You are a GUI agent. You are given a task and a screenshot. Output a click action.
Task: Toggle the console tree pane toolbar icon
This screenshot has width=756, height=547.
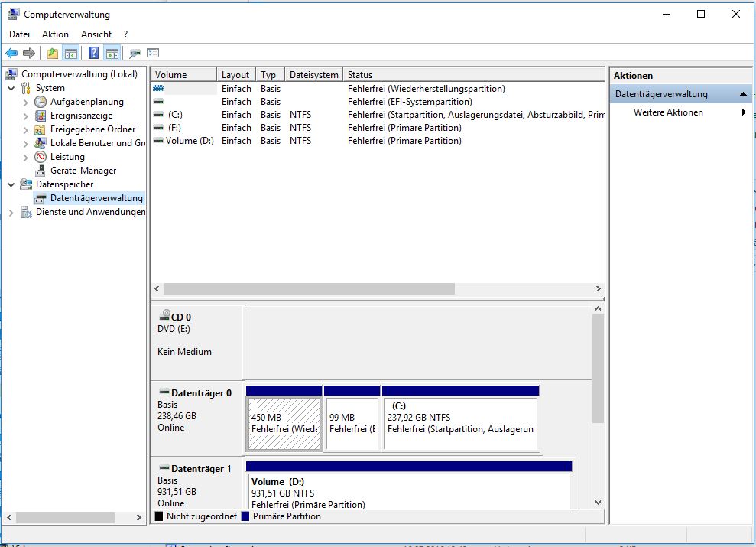click(70, 53)
